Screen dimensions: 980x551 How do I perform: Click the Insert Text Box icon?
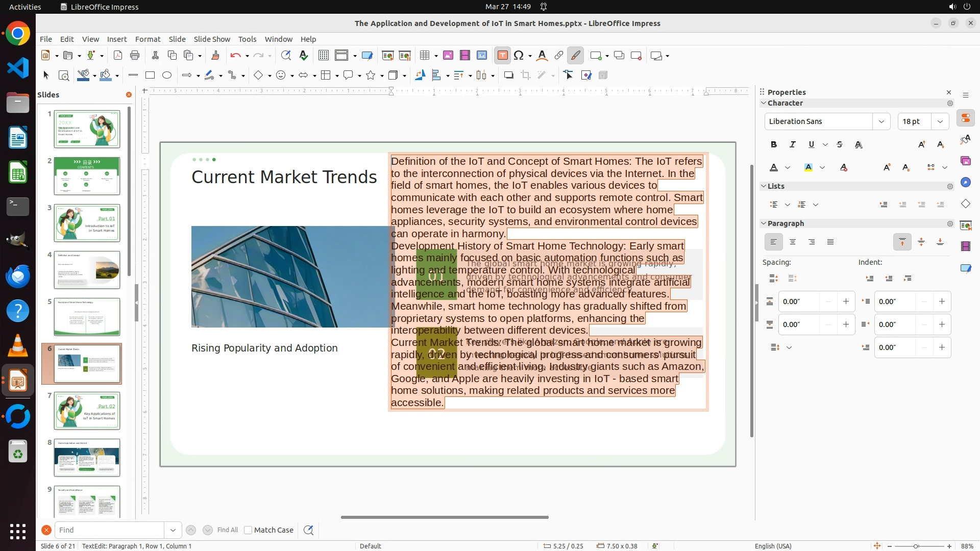502,56
